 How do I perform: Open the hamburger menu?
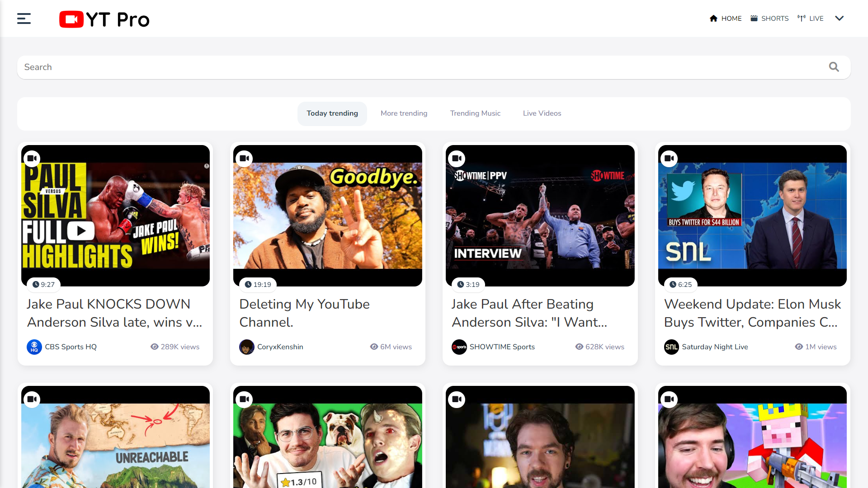point(24,19)
